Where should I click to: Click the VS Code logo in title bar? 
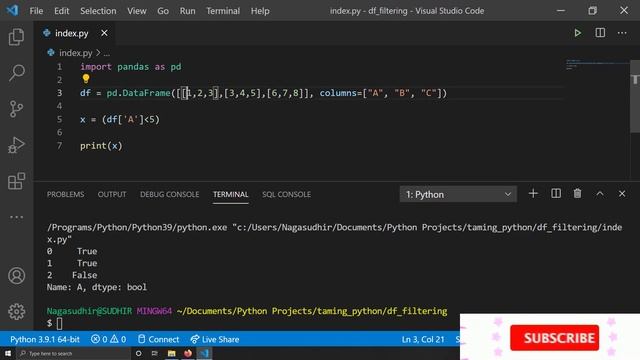(12, 10)
